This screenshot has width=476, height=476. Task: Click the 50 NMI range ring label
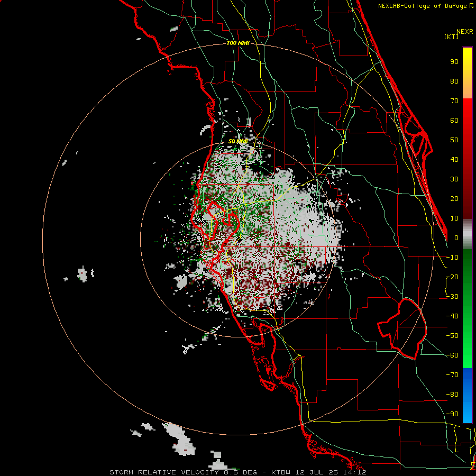pyautogui.click(x=238, y=141)
